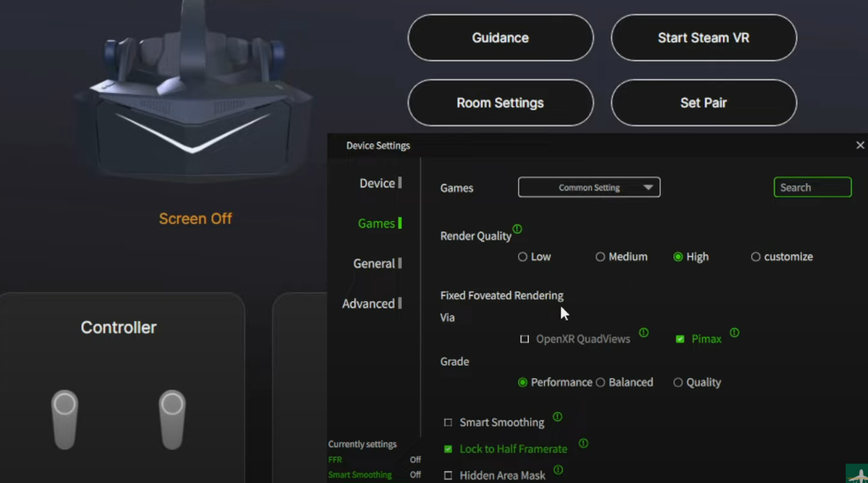The height and width of the screenshot is (483, 868).
Task: Click the airplane icon in bottom-right corner
Action: pyautogui.click(x=856, y=473)
